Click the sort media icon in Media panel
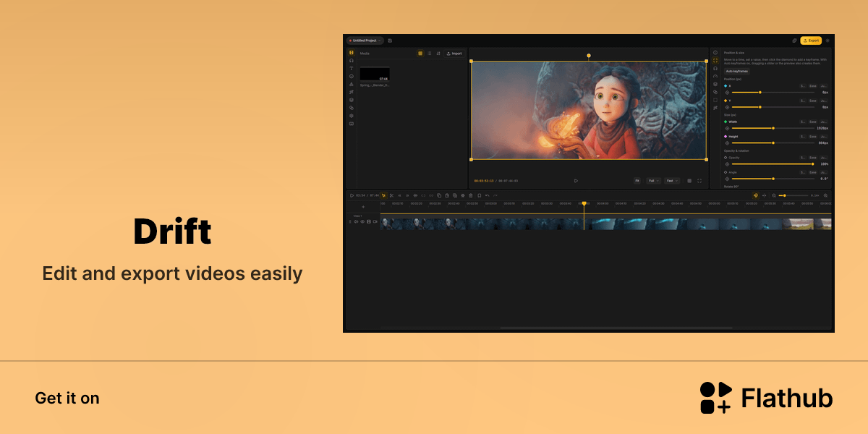The image size is (868, 434). (438, 54)
